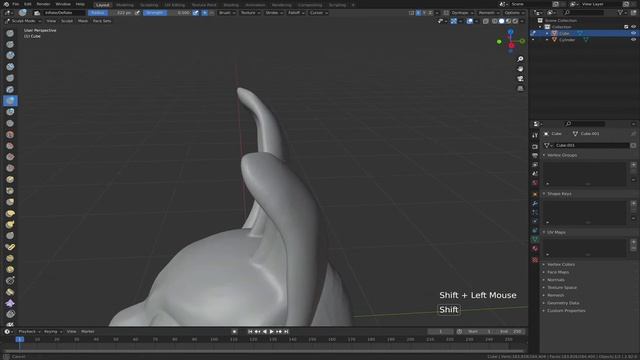Image resolution: width=640 pixels, height=360 pixels.
Task: Select the Draw Sharp brush
Action: pyautogui.click(x=10, y=44)
